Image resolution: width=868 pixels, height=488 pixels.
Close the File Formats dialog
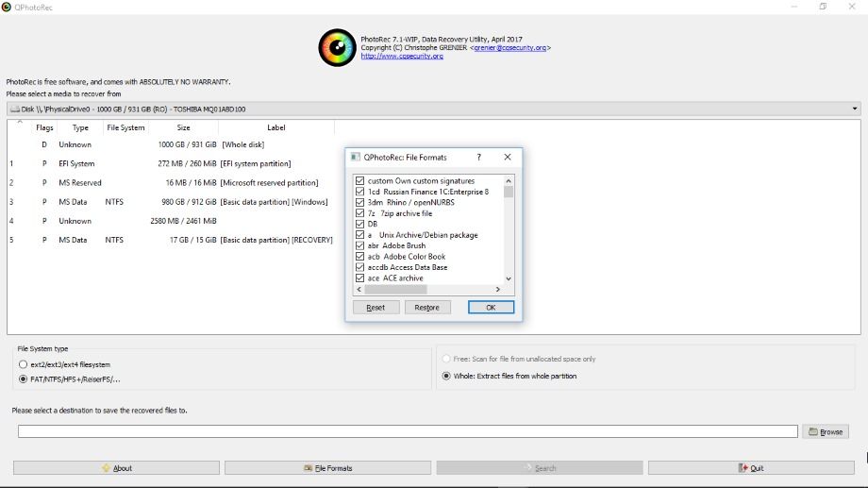(507, 158)
